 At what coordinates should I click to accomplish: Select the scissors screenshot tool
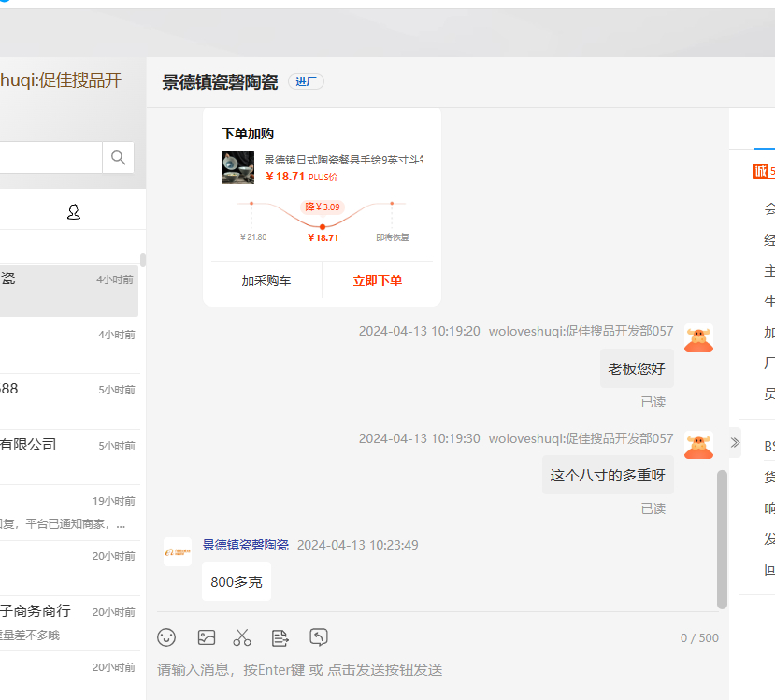point(242,637)
